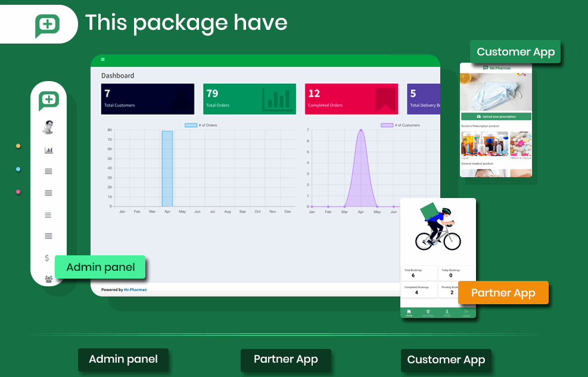Click the 'General medical product' heading
This screenshot has height=377, width=588.
pos(477,163)
